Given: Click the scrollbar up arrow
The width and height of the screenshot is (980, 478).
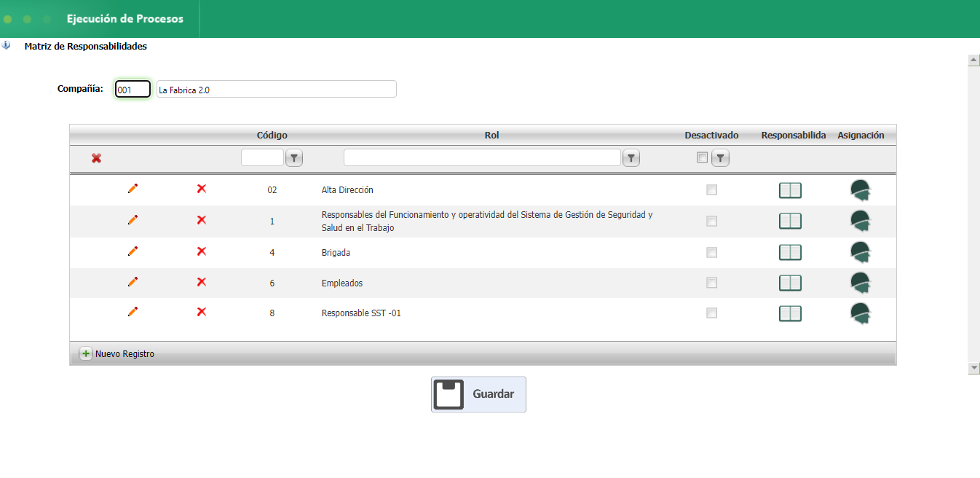Looking at the screenshot, I should click(973, 60).
